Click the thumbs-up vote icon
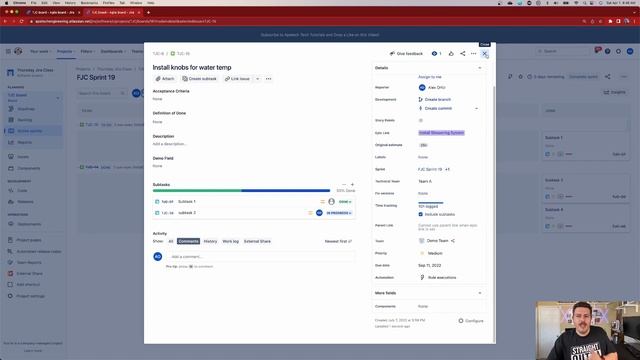 (451, 53)
